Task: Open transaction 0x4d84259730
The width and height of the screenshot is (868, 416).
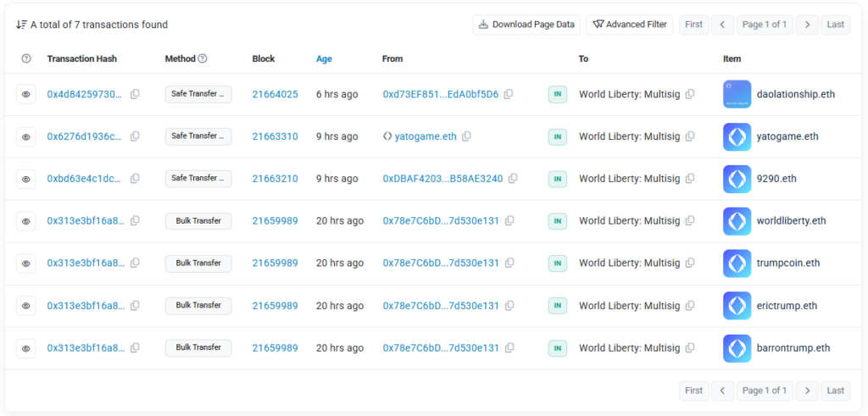Action: [x=84, y=95]
